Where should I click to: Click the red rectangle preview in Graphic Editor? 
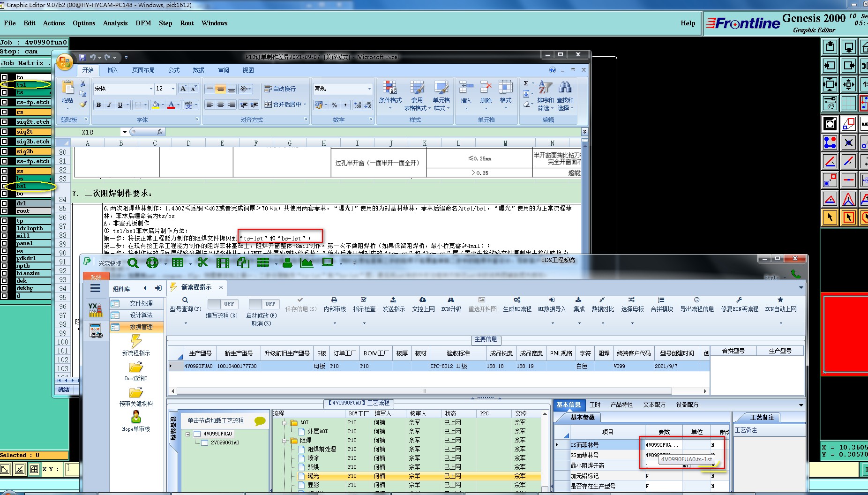pos(845,334)
